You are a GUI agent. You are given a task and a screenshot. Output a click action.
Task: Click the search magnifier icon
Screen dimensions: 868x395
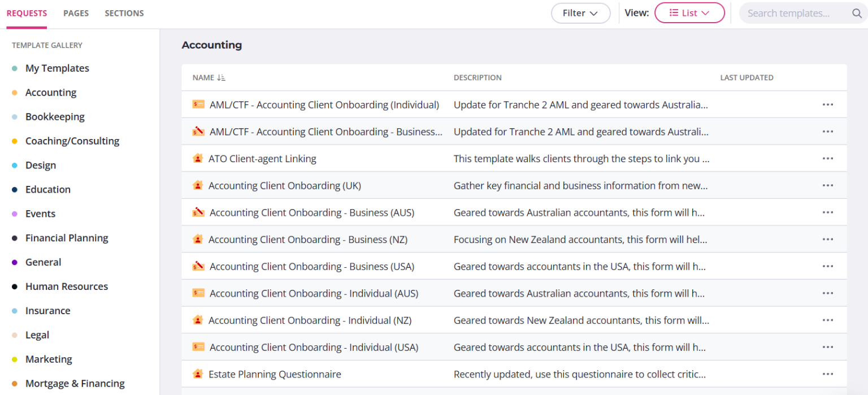(x=857, y=13)
